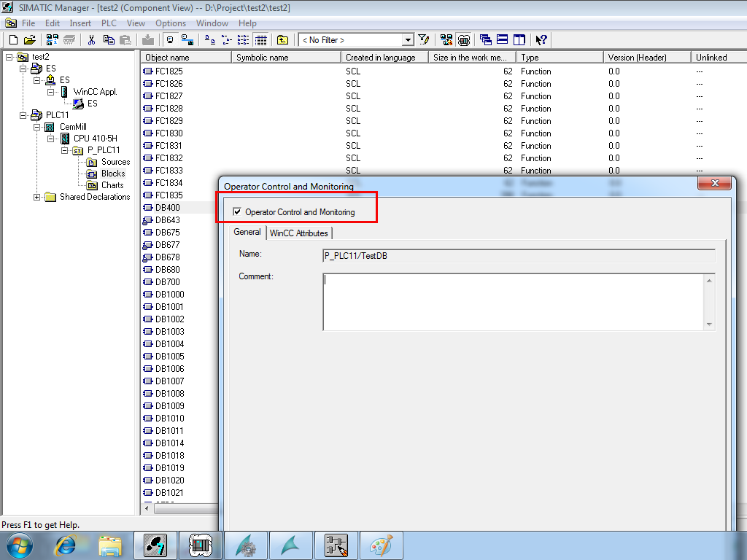Switch to Offline view toolbar icon
The image size is (747, 560).
click(170, 40)
